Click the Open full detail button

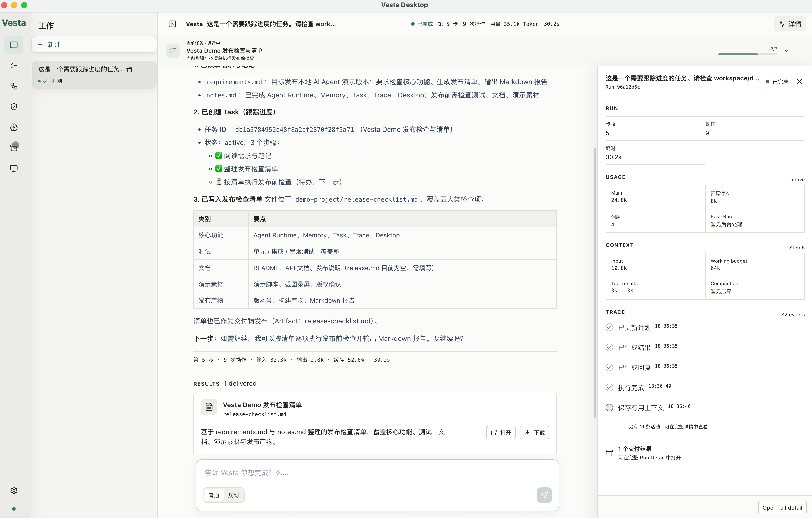click(782, 507)
